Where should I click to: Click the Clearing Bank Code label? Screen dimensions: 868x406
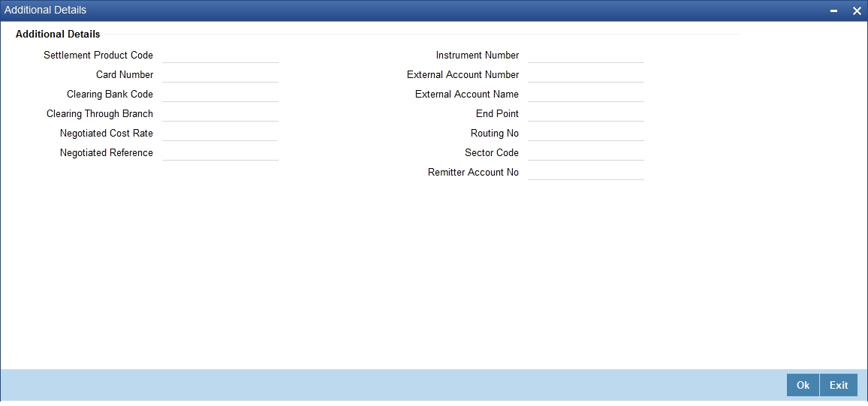[110, 94]
